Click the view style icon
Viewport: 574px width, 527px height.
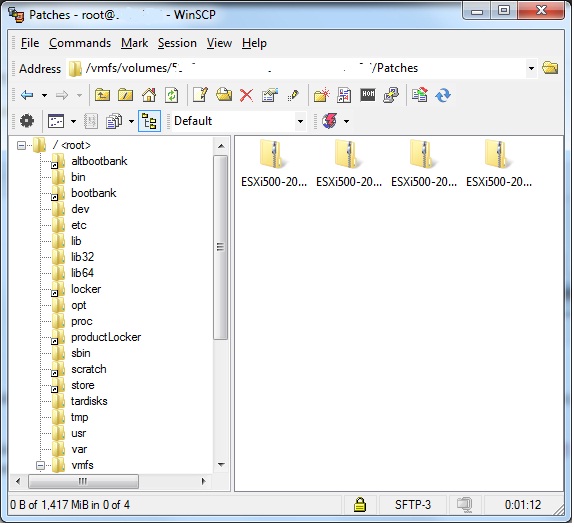[x=56, y=121]
